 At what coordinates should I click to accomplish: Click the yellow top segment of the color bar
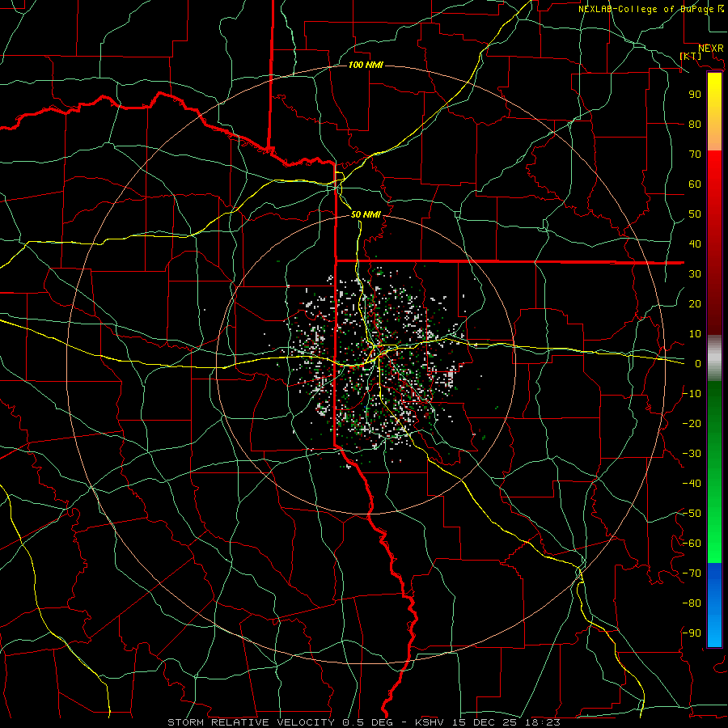coord(714,112)
